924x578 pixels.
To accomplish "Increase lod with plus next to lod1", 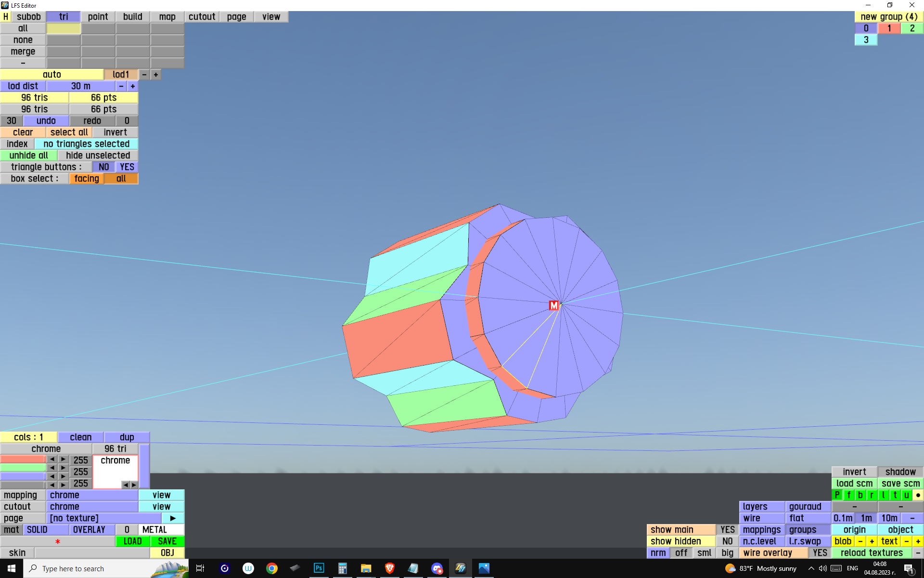I will (155, 75).
